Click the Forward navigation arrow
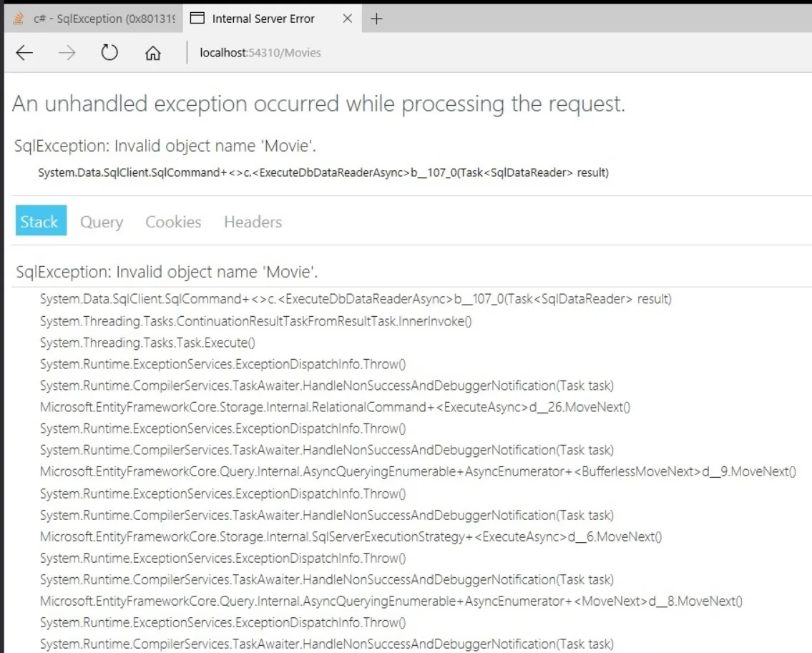Screen dimensions: 812x653 click(67, 53)
